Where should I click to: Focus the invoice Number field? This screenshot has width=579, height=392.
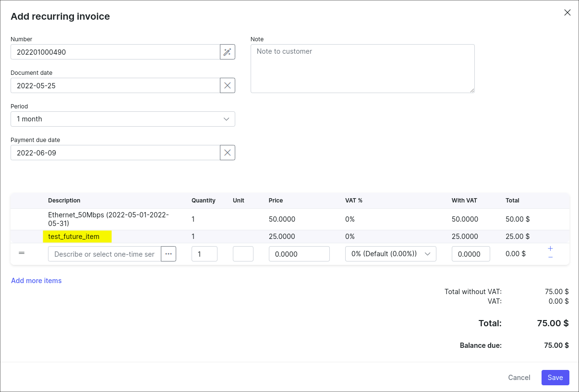(115, 52)
